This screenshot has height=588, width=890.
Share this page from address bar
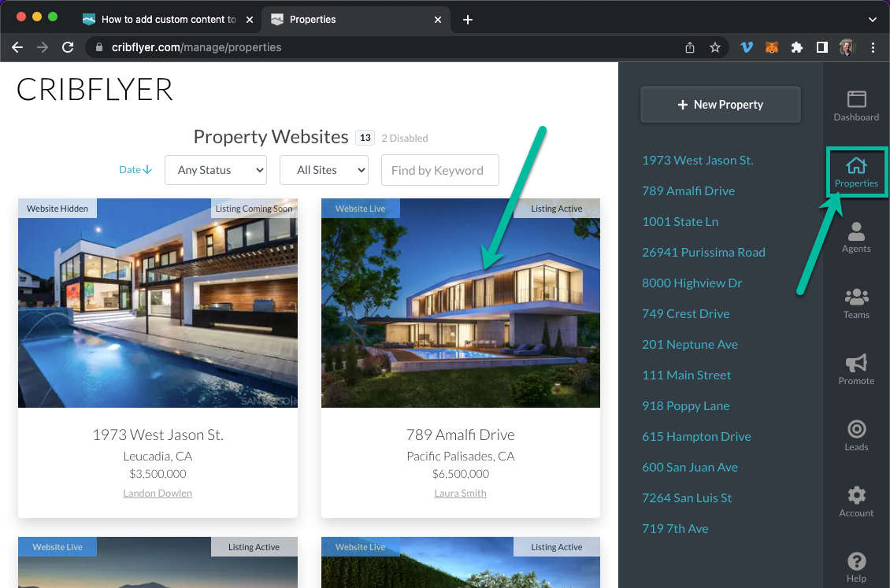click(x=690, y=48)
